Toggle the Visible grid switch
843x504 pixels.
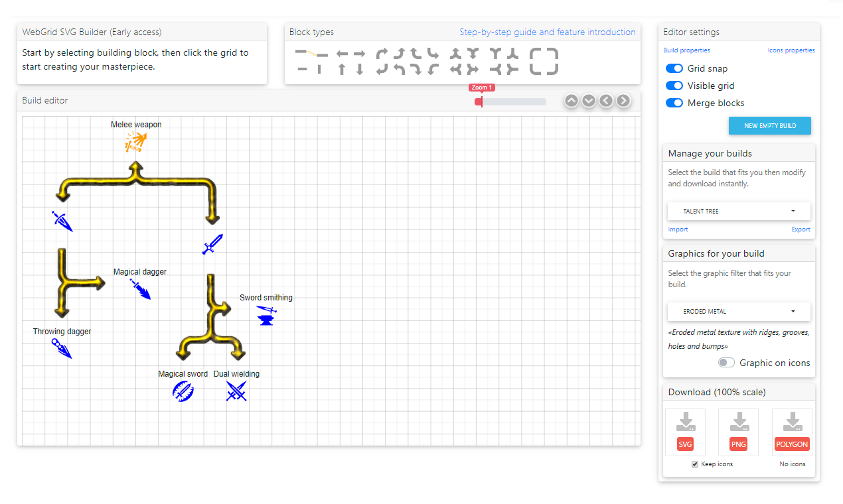(x=674, y=86)
